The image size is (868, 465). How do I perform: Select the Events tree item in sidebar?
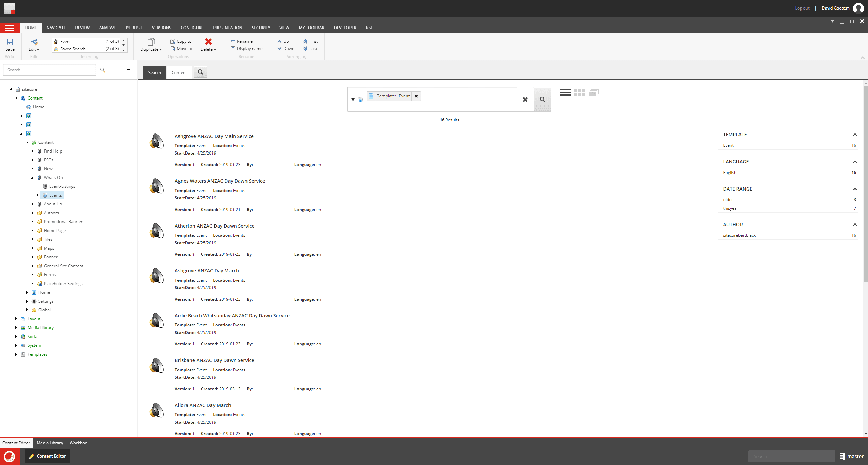[x=55, y=195]
